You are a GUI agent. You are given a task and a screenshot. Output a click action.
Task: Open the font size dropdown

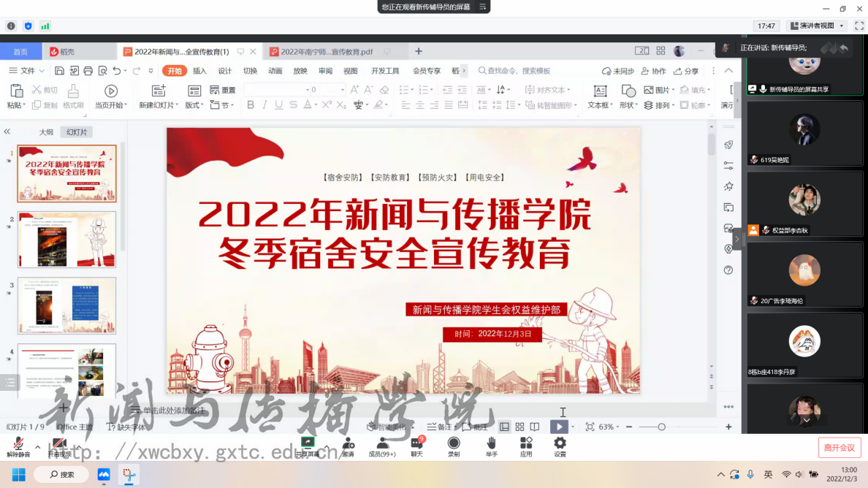point(343,90)
